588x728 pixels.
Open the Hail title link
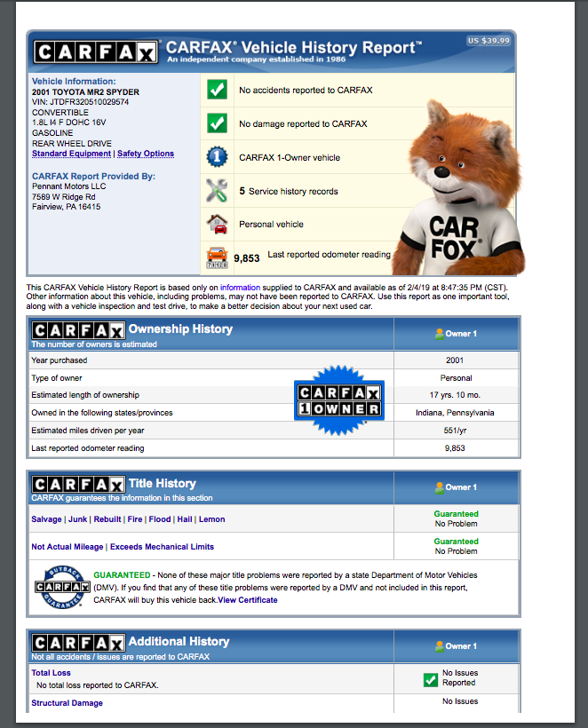coord(185,519)
